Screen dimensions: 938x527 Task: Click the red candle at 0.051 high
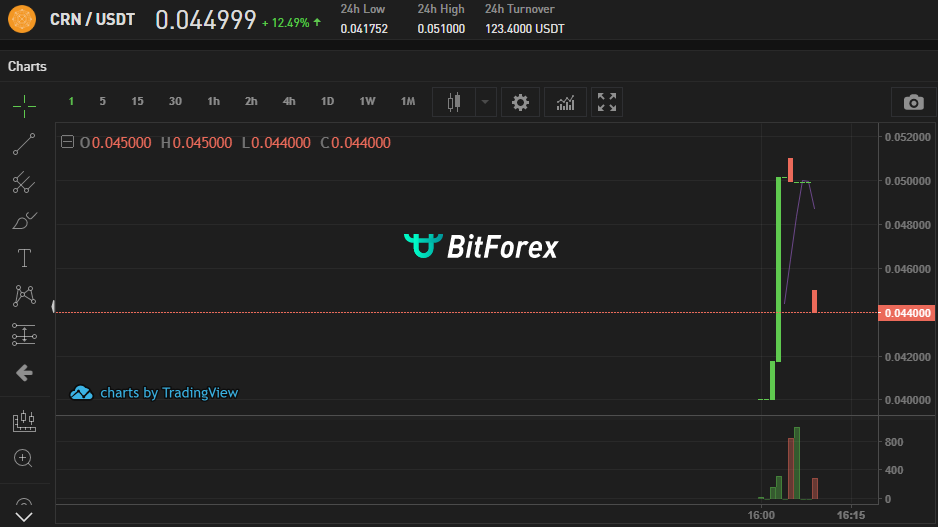tap(790, 170)
